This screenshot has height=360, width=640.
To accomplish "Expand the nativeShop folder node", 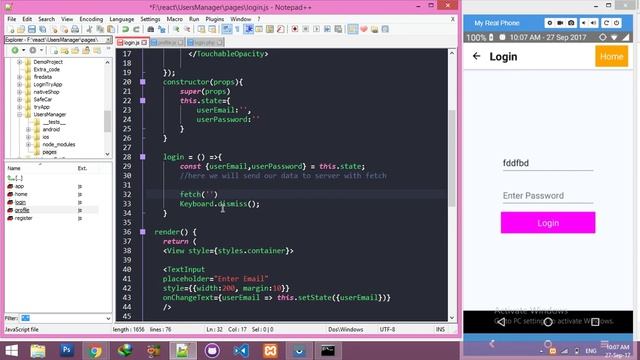I will tap(19, 92).
